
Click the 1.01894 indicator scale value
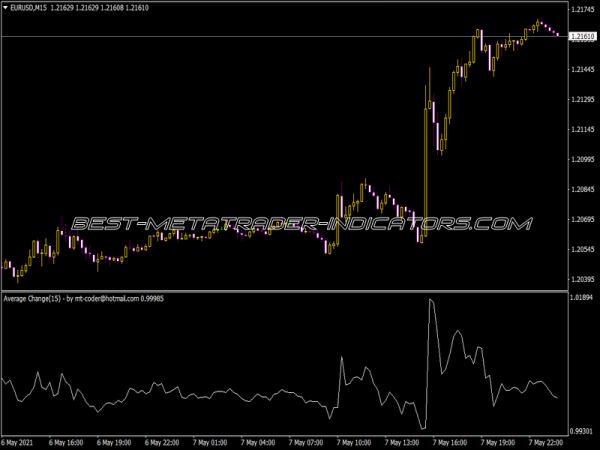click(x=580, y=298)
